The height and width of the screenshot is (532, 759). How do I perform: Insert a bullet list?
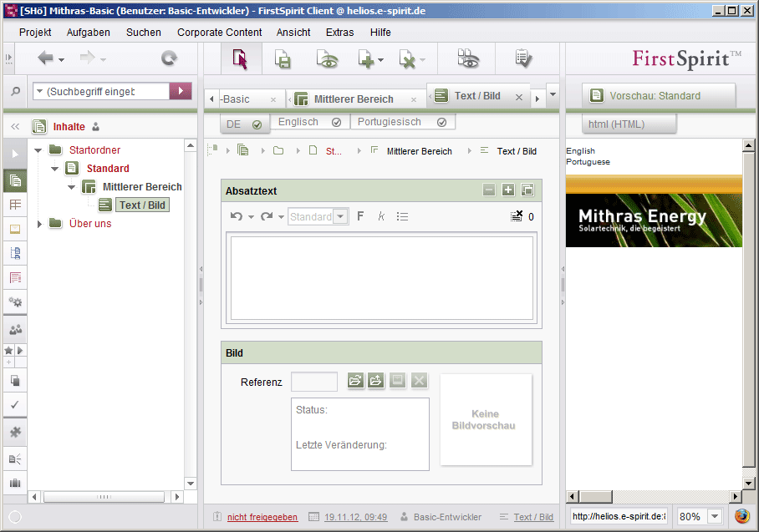click(402, 216)
